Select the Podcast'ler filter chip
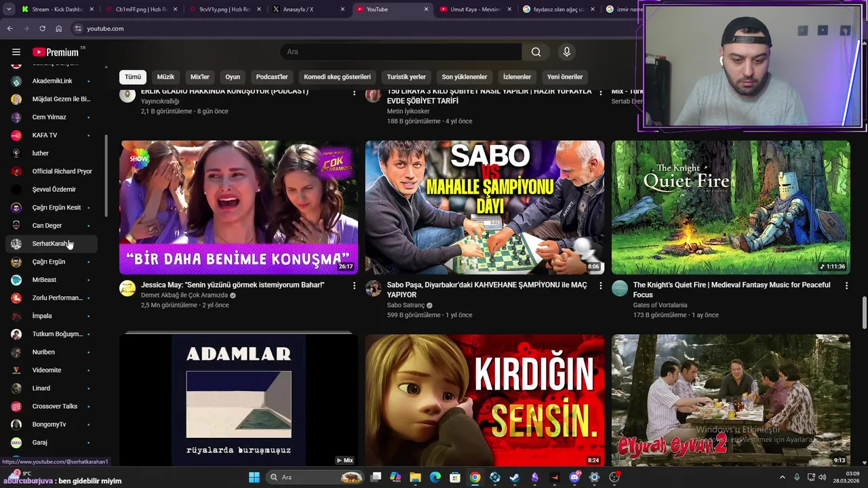868x488 pixels. (272, 77)
